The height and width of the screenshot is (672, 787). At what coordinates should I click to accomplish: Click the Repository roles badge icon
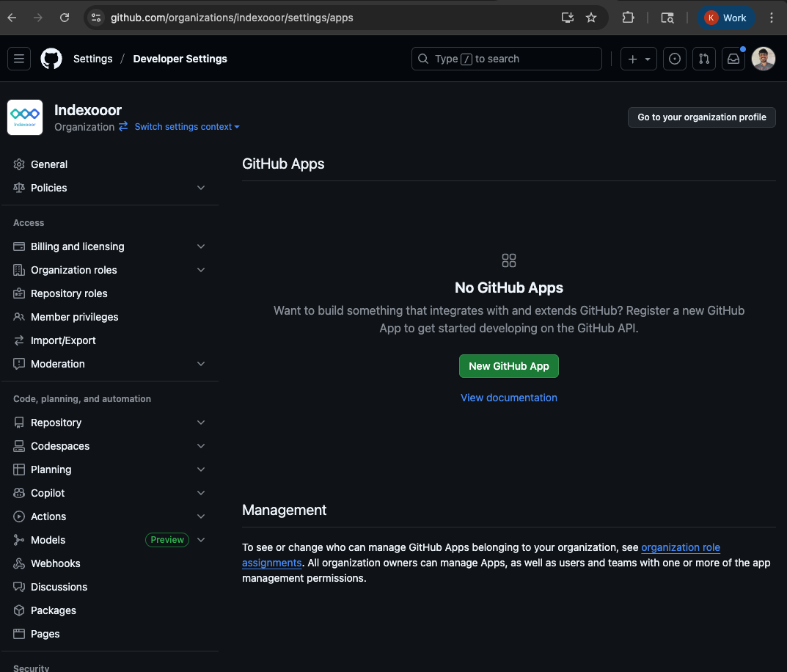(19, 293)
